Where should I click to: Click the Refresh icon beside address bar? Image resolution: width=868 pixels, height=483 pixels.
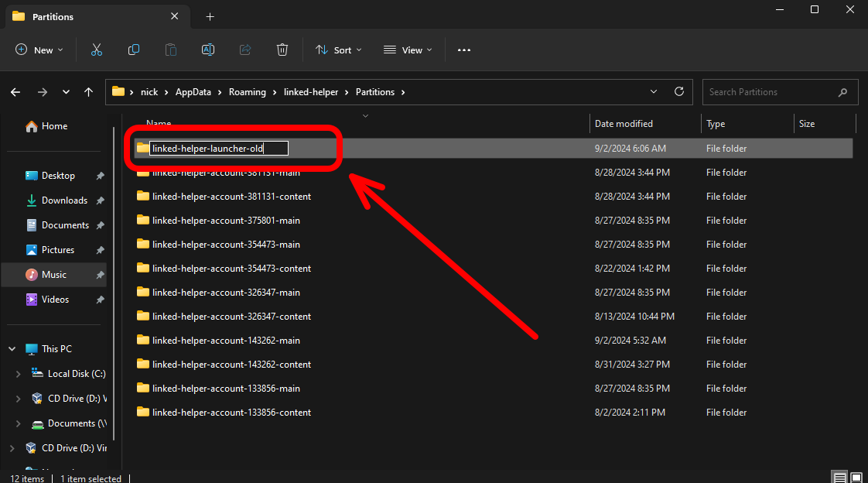[679, 91]
